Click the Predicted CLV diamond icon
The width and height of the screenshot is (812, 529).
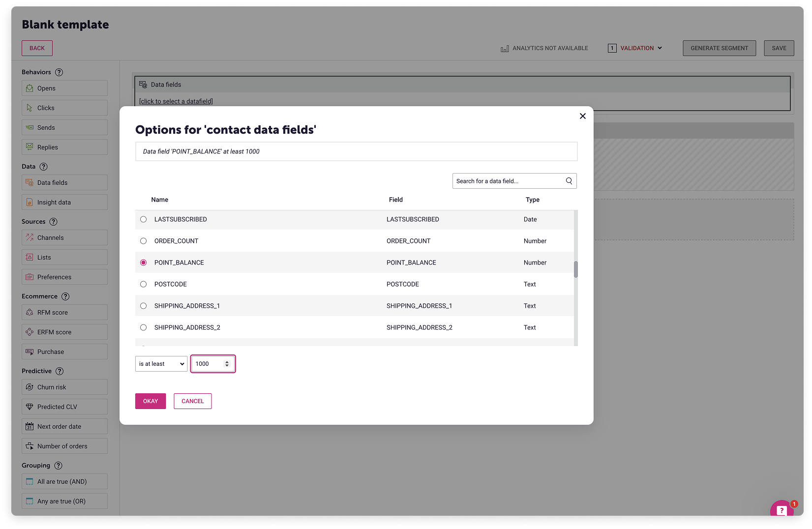pos(30,407)
